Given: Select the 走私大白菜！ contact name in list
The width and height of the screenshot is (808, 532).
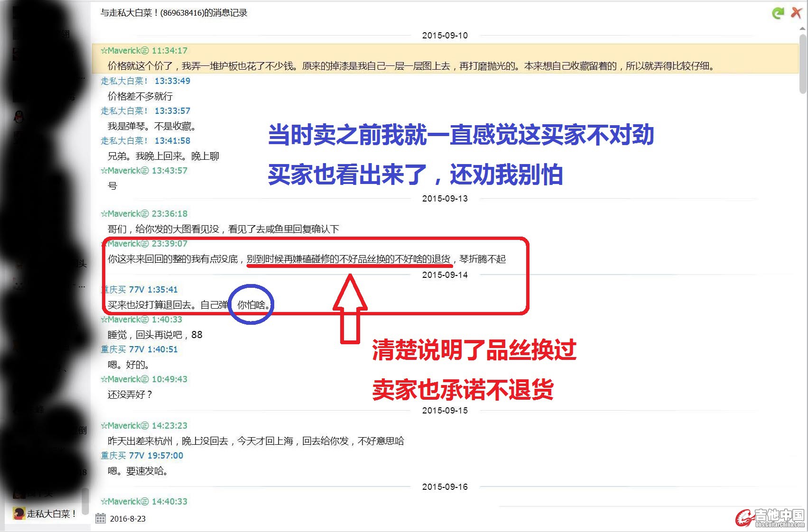Looking at the screenshot, I should pos(51,514).
